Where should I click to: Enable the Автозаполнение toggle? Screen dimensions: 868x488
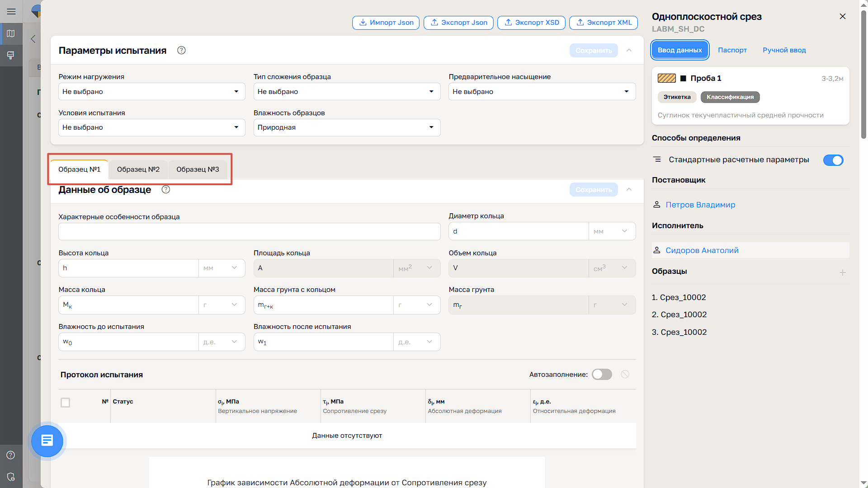click(x=602, y=374)
